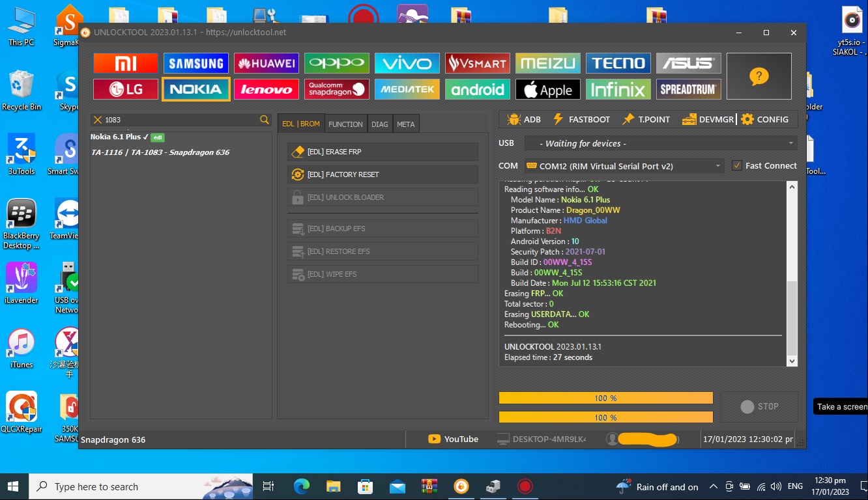
Task: Click [EDL] BACKUP EFS button
Action: (x=383, y=229)
